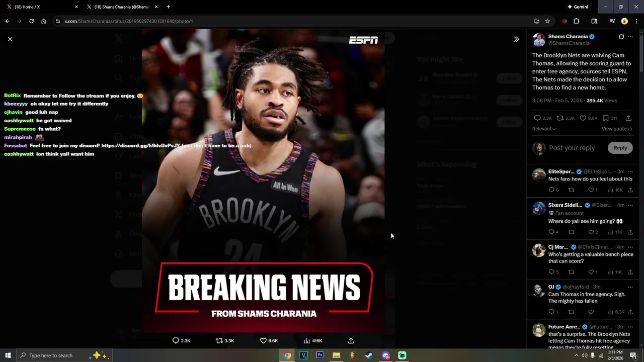Go to Chrome home page
The width and height of the screenshot is (644, 362).
[43, 21]
